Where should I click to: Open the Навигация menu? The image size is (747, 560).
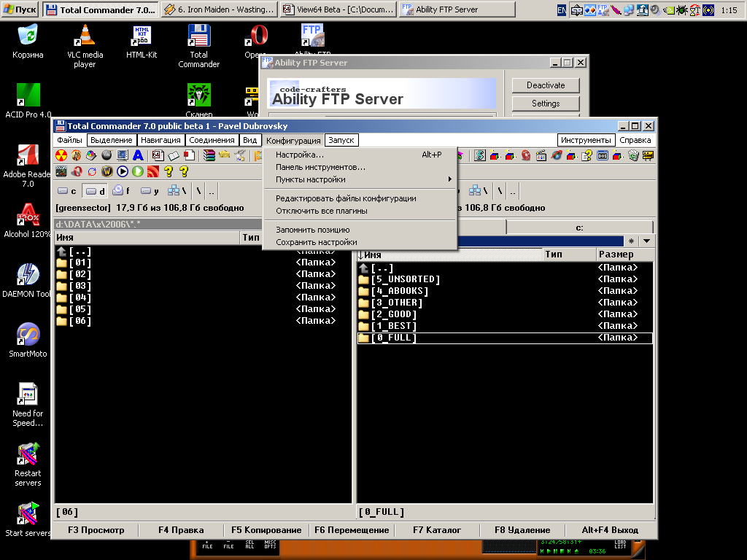tap(160, 140)
